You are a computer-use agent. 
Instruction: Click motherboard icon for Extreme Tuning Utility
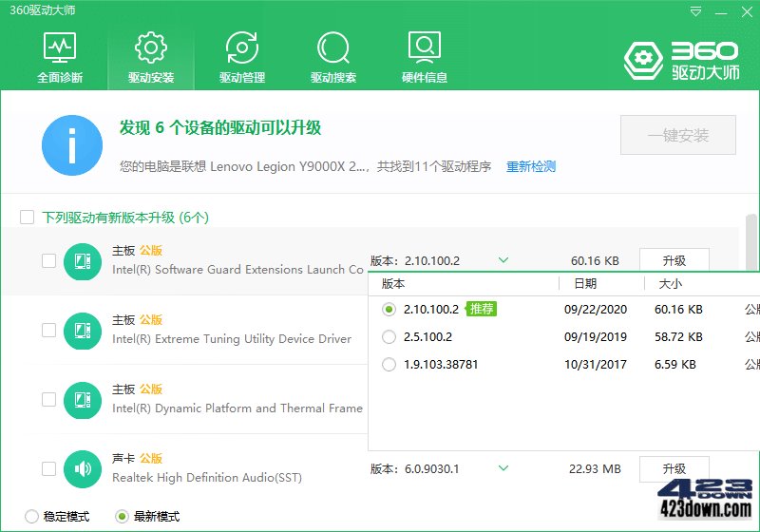(x=83, y=331)
